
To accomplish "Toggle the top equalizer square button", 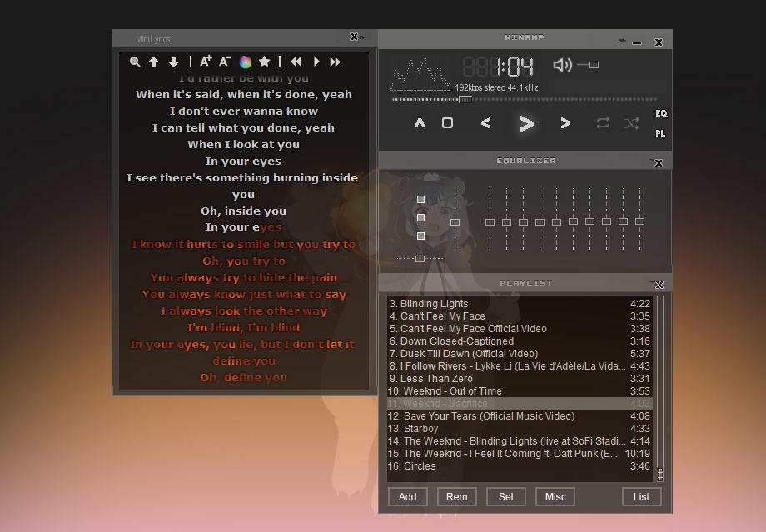I will coord(420,199).
